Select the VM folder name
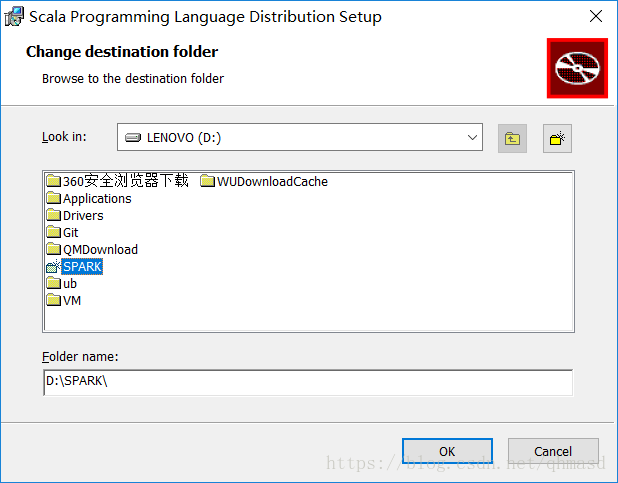This screenshot has width=618, height=483. click(x=72, y=300)
